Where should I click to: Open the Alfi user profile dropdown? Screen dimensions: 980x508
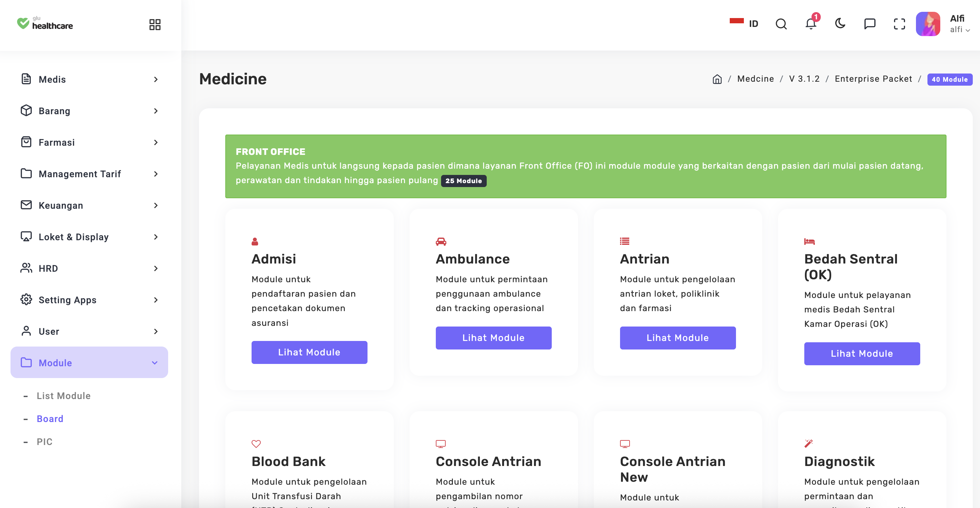[959, 24]
